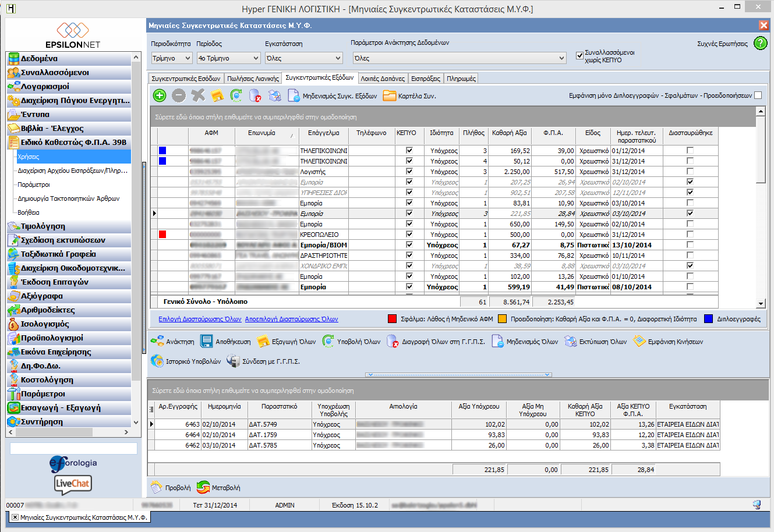
Task: Check Διασταυρώθηκε box for ΚΡΕΟΠΩΛΕΙΟ row
Action: pyautogui.click(x=690, y=235)
